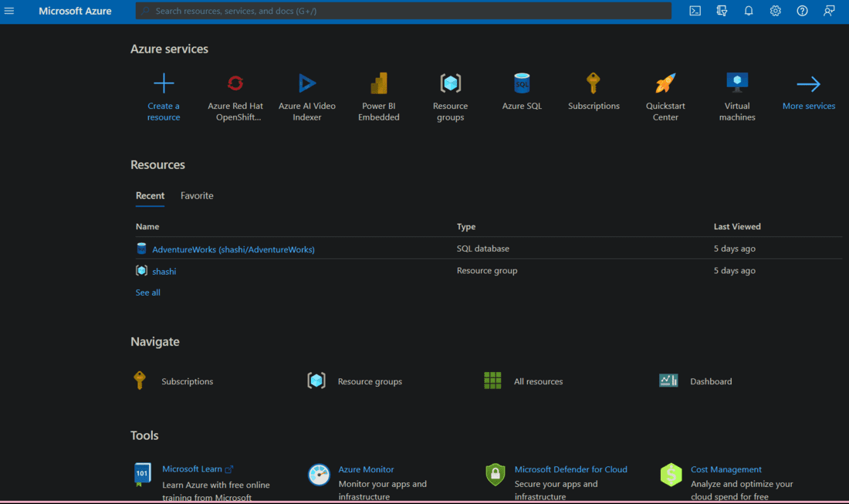Go to Dashboard label under Navigate
The image size is (849, 504).
pos(711,381)
